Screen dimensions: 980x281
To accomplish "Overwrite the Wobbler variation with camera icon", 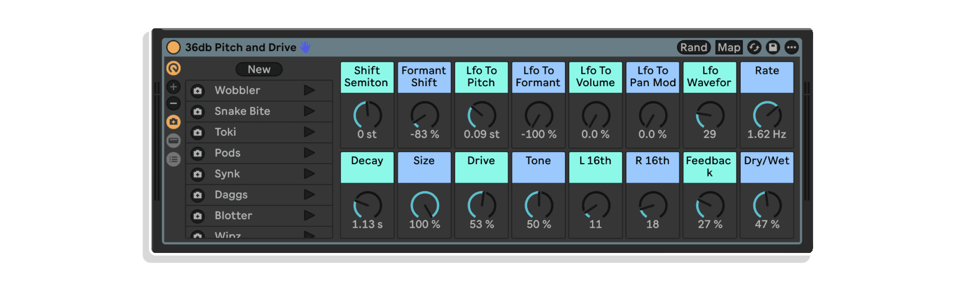I will click(198, 91).
